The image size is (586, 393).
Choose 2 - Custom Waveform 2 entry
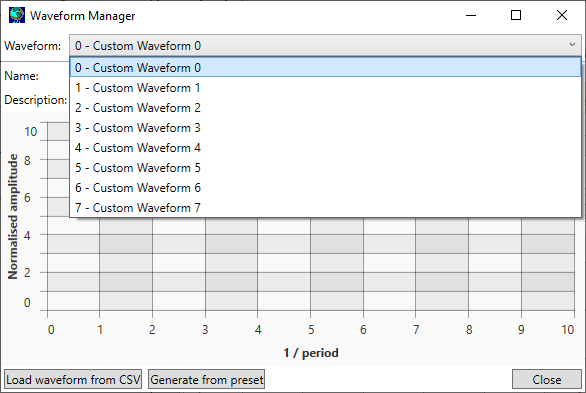(325, 108)
